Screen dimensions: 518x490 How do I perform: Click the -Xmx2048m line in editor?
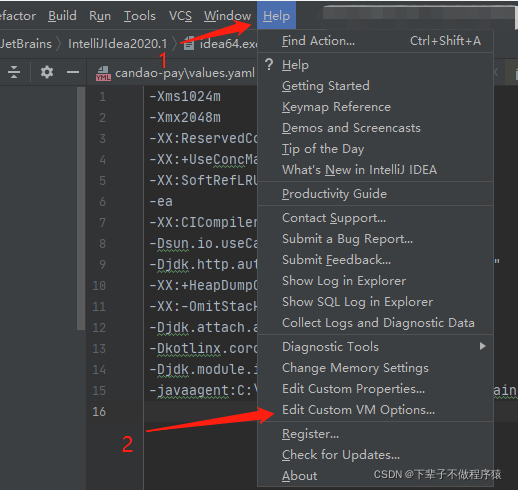[x=185, y=118]
